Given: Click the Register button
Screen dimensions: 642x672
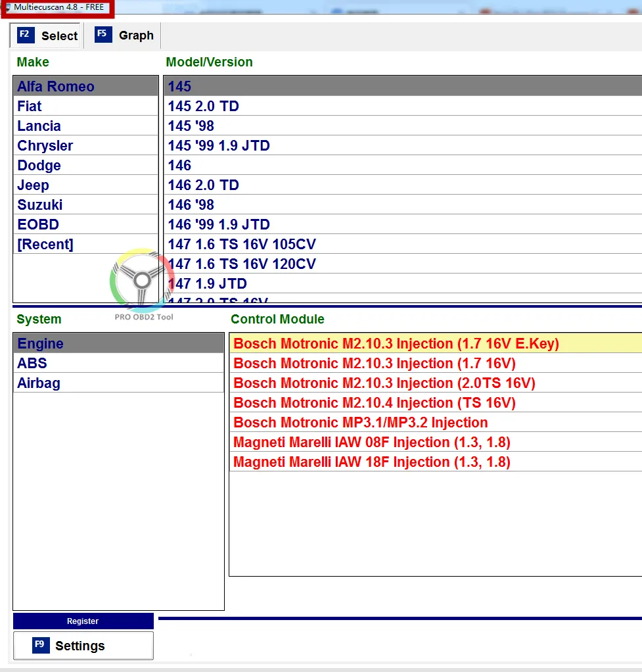Looking at the screenshot, I should tap(83, 621).
